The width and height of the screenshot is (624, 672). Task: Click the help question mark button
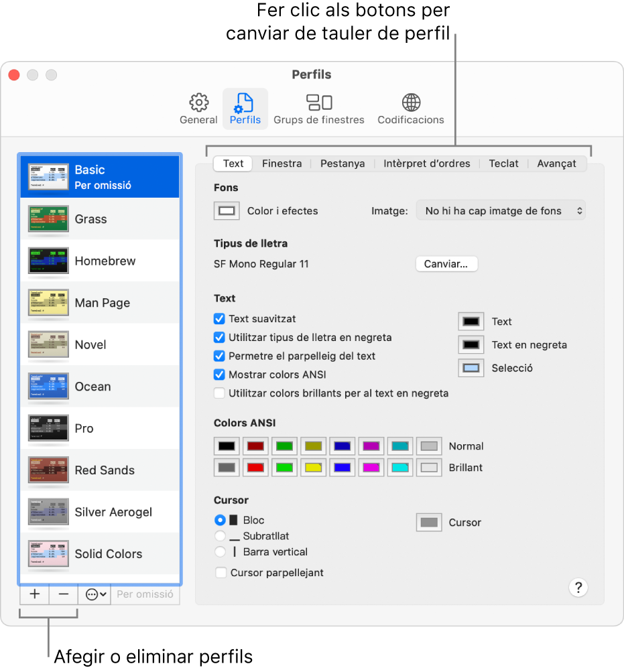(578, 588)
